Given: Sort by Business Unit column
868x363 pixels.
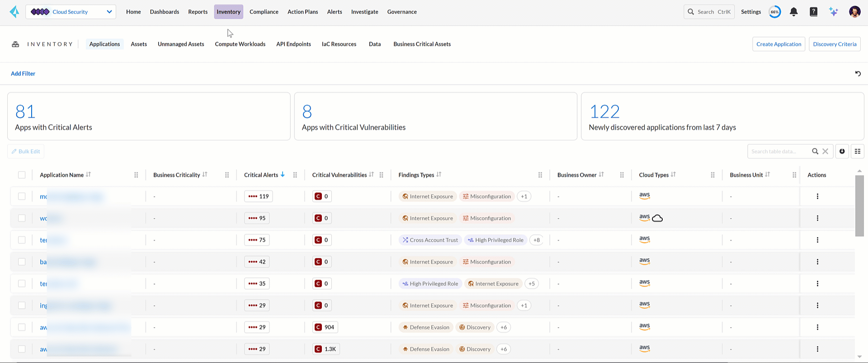Looking at the screenshot, I should [767, 174].
